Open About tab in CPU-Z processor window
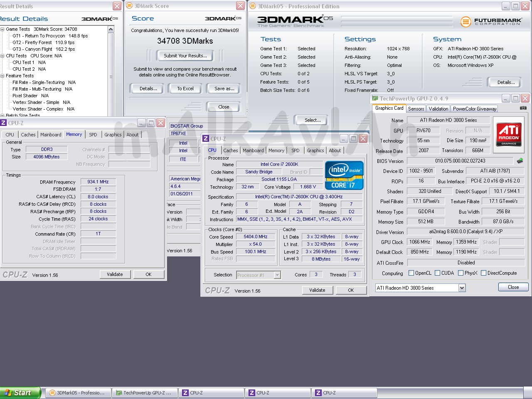The height and width of the screenshot is (399, 532). tap(335, 150)
